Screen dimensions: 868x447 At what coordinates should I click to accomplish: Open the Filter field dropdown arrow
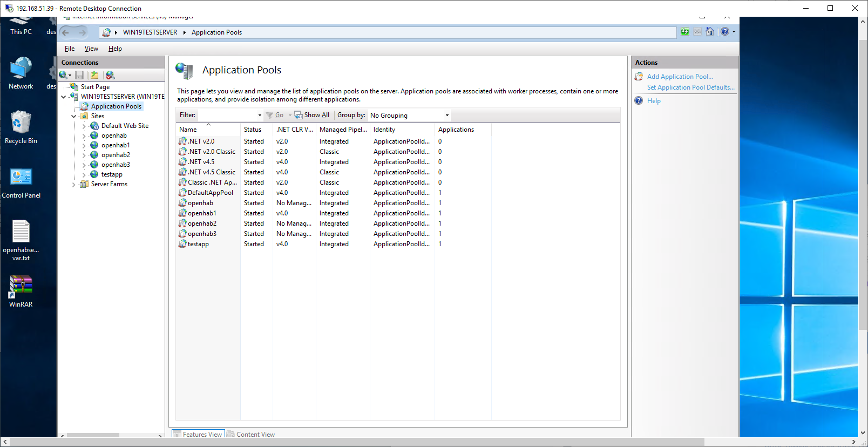click(x=260, y=116)
